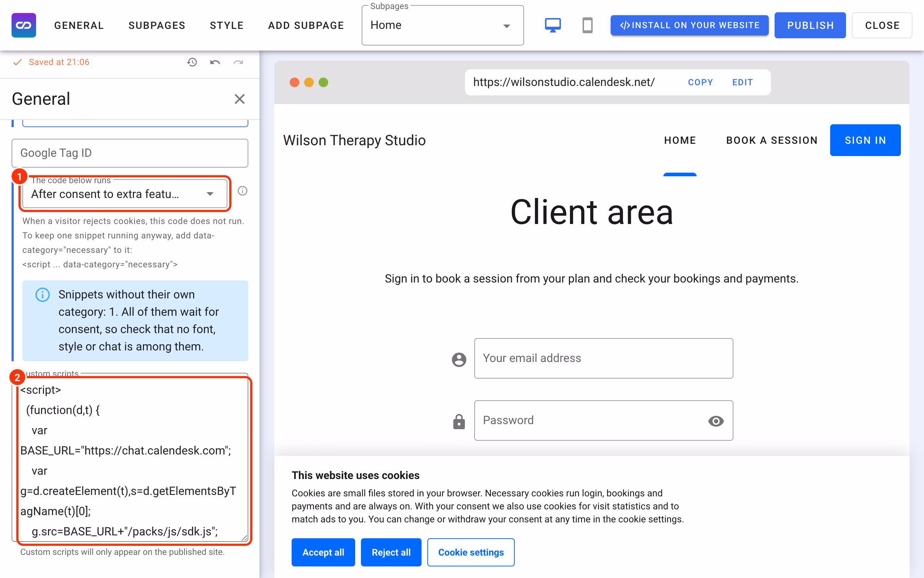Open the Subpages Home dropdown
924x578 pixels.
click(x=443, y=26)
